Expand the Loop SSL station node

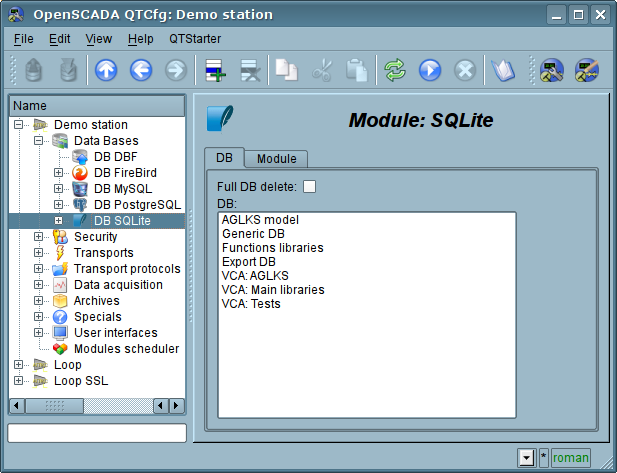pos(18,381)
